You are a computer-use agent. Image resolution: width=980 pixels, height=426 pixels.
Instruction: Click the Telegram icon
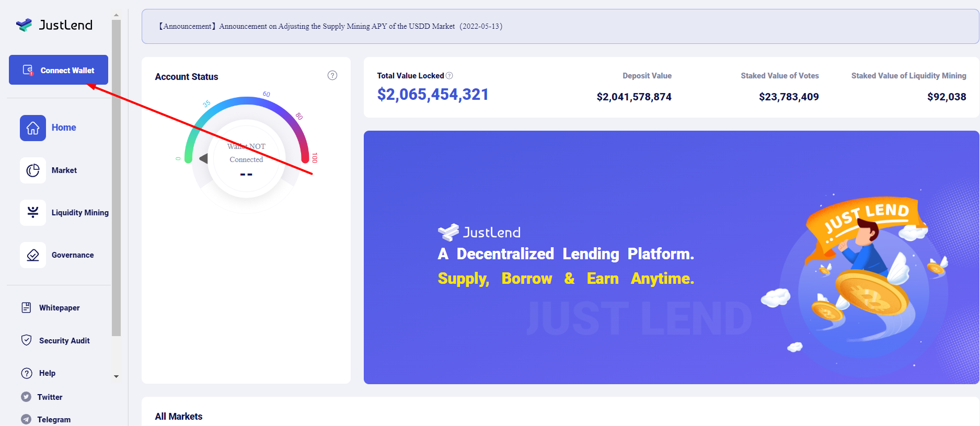point(26,419)
